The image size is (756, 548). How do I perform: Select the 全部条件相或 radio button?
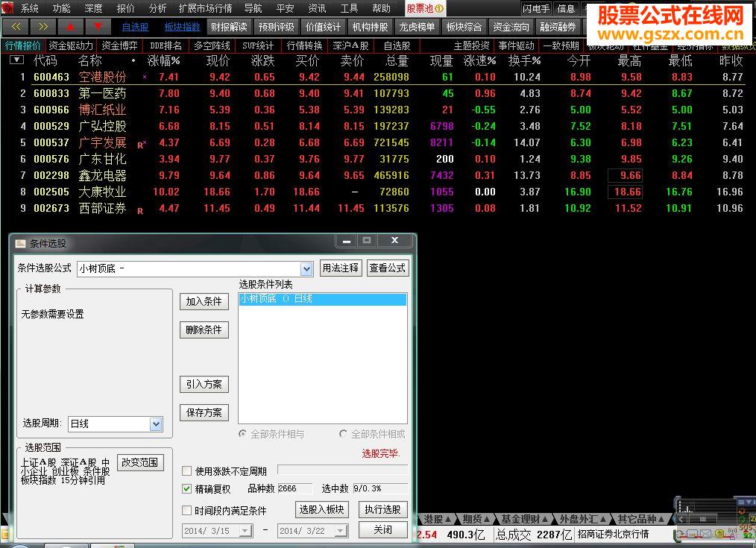(x=343, y=434)
